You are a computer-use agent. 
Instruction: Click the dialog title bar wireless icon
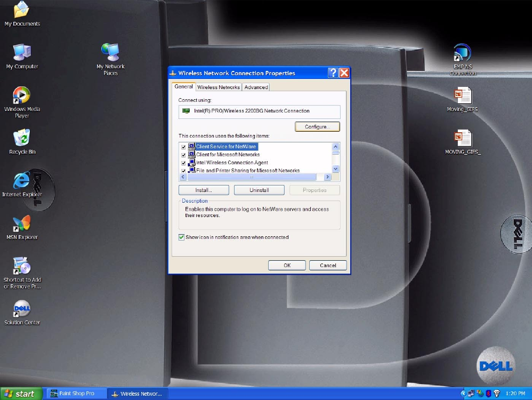click(x=173, y=73)
